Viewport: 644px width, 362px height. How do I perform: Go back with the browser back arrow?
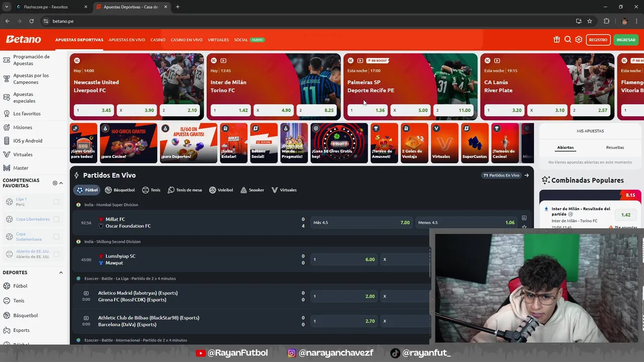7,21
